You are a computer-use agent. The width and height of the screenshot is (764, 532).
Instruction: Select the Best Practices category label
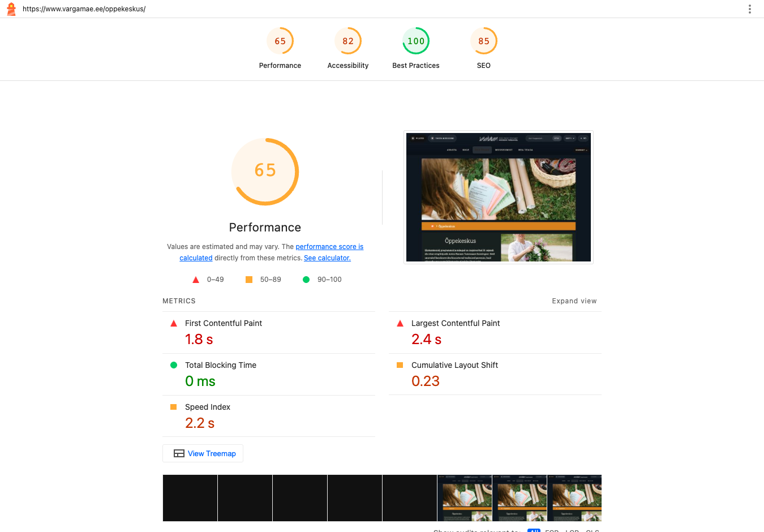[416, 66]
